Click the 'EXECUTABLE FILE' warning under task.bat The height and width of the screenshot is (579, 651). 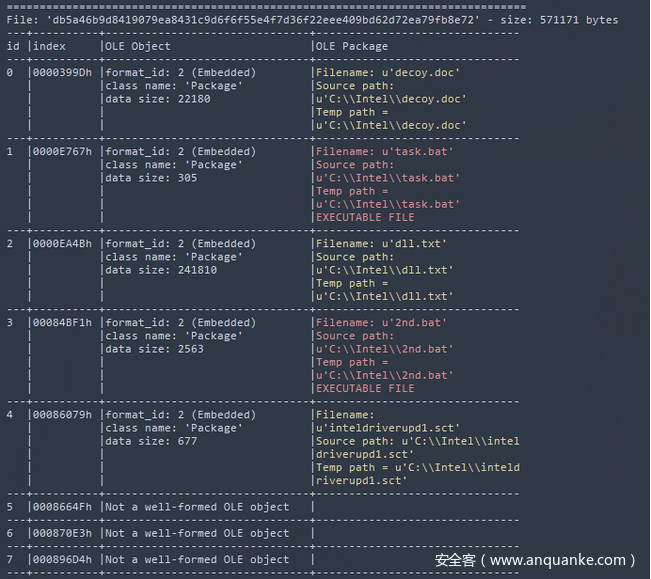pos(365,217)
